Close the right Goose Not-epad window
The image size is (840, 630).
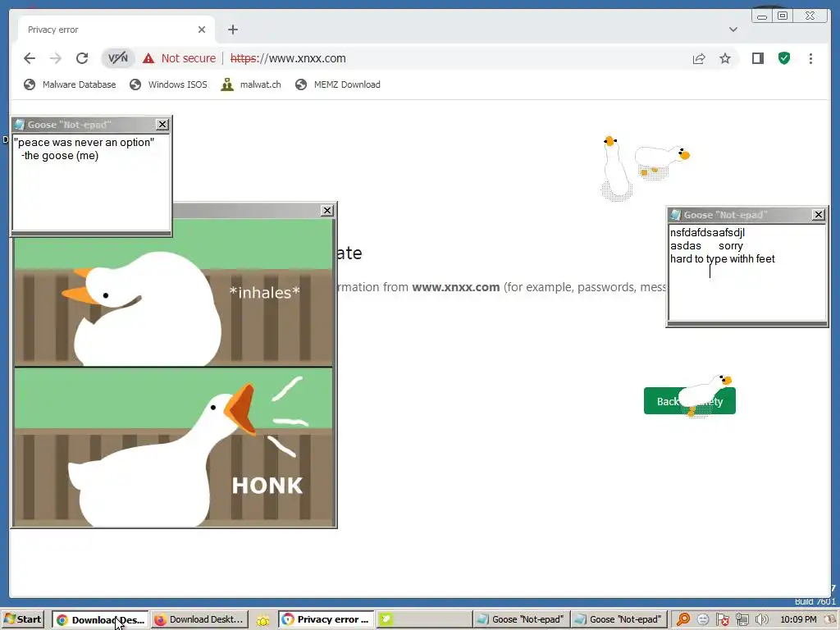pos(819,215)
